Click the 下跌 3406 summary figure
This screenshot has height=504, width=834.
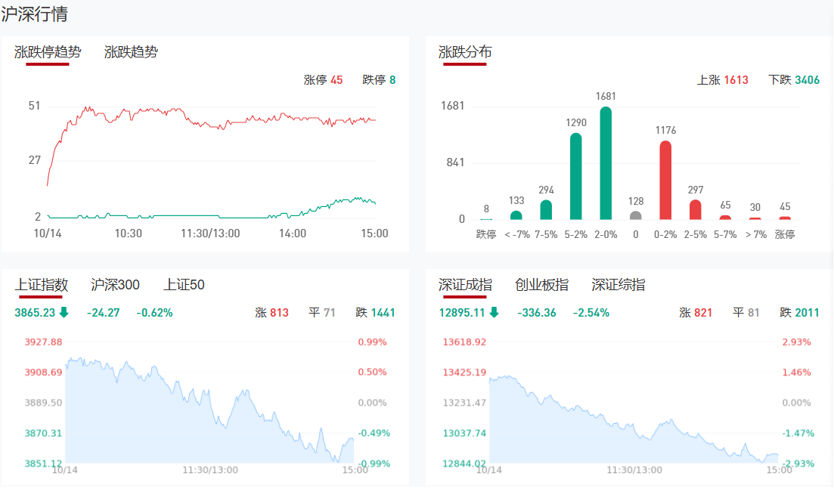point(806,80)
